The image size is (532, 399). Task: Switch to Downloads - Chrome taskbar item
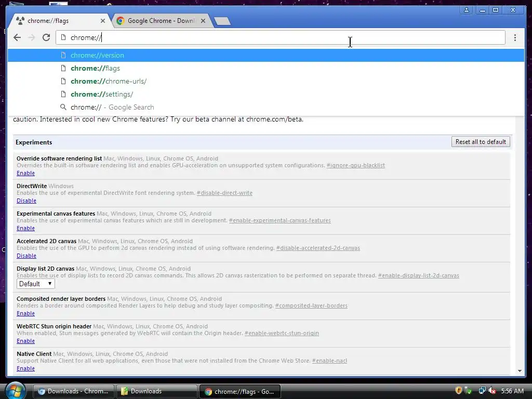click(74, 391)
